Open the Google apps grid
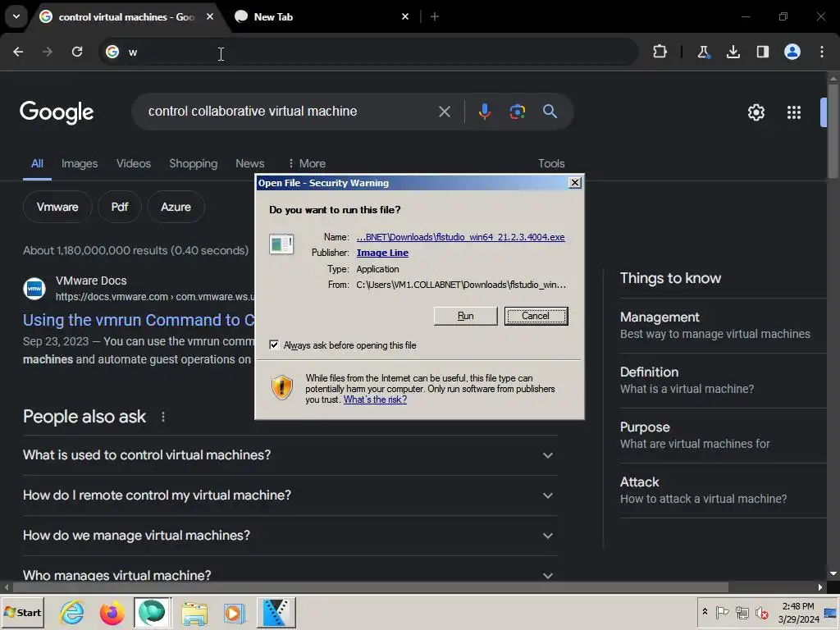Screen dimensions: 840x630 pyautogui.click(x=794, y=112)
